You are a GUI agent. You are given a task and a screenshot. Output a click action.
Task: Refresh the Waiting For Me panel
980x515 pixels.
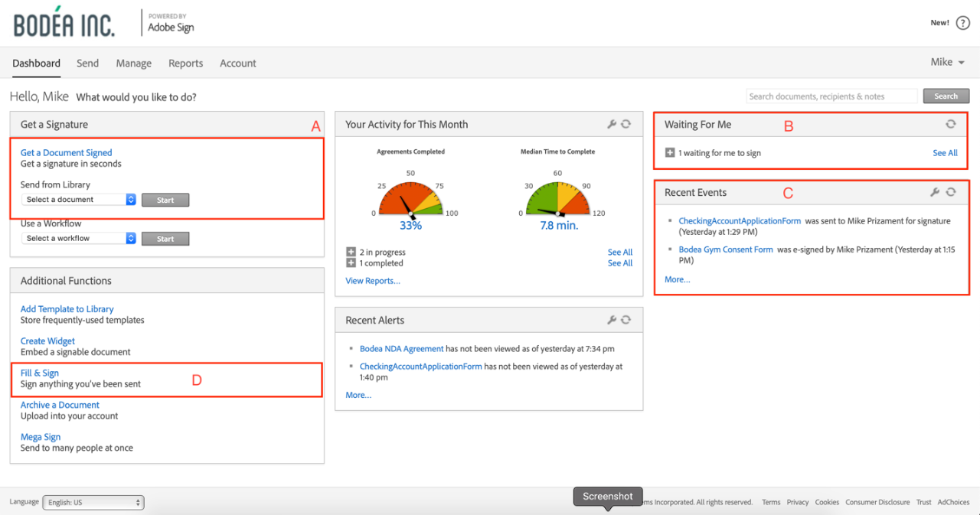[951, 124]
